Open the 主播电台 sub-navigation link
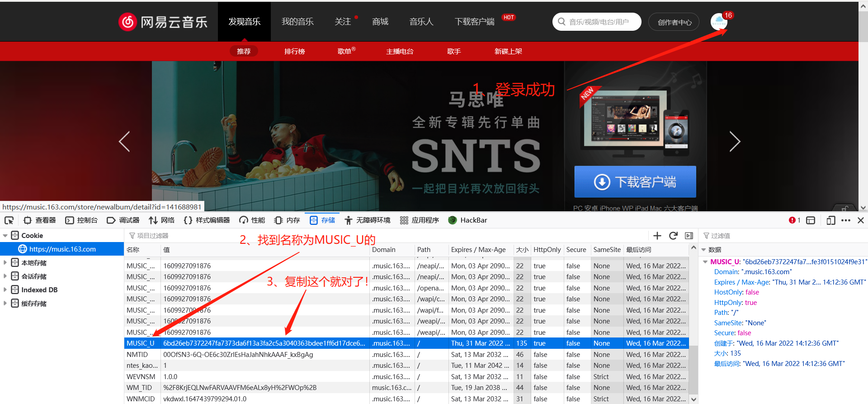 (x=400, y=51)
